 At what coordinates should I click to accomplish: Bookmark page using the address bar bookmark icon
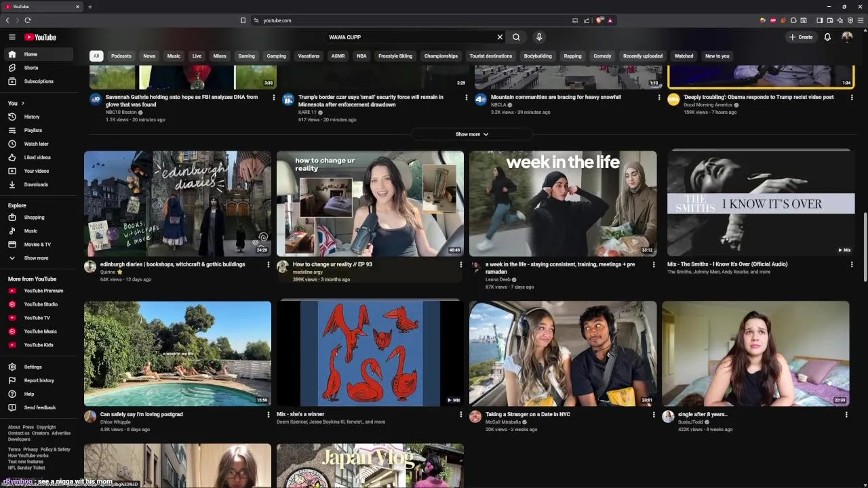(x=243, y=20)
